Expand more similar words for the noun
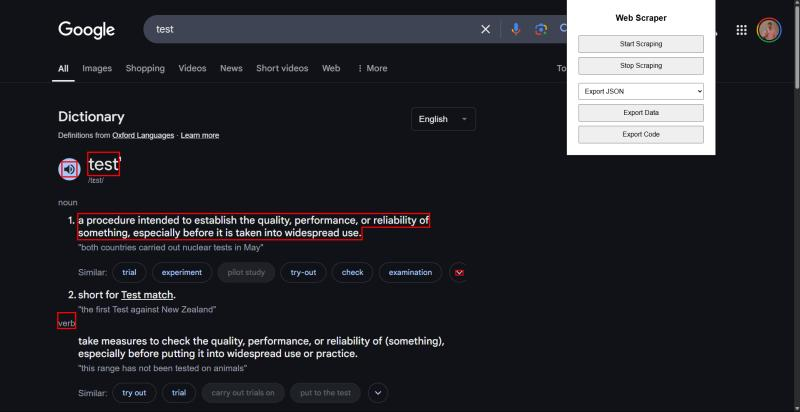This screenshot has width=800, height=412. coord(459,272)
